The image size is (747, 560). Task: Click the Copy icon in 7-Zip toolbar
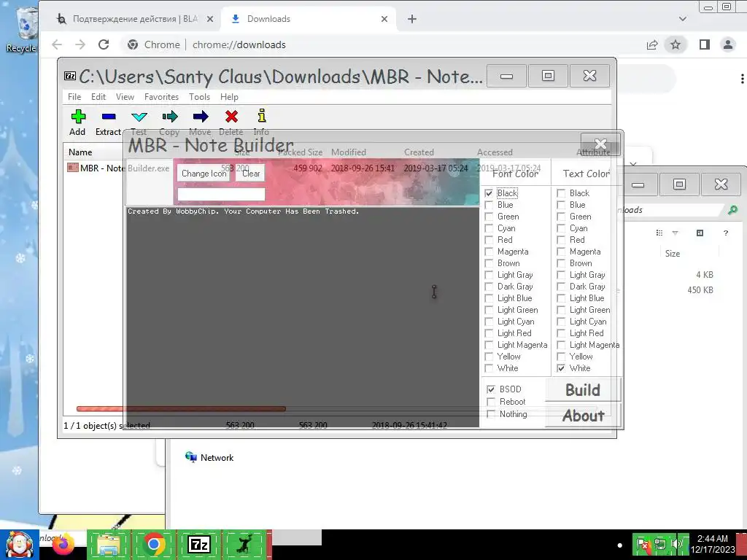[169, 117]
